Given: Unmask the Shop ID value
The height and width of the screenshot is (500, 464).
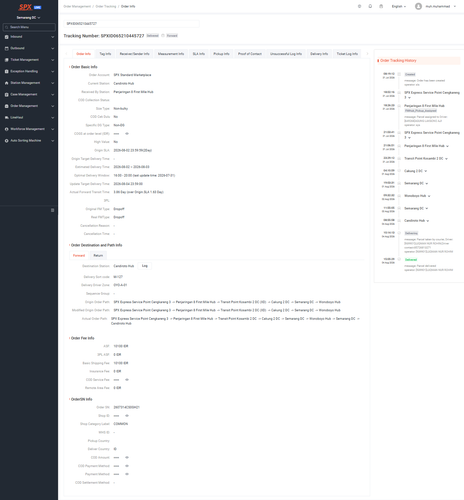Looking at the screenshot, I should point(127,416).
